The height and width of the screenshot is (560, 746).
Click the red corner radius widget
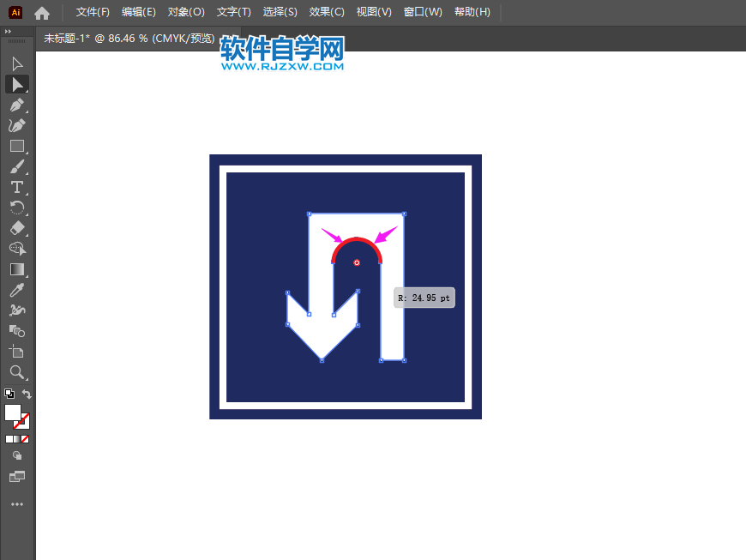(357, 262)
